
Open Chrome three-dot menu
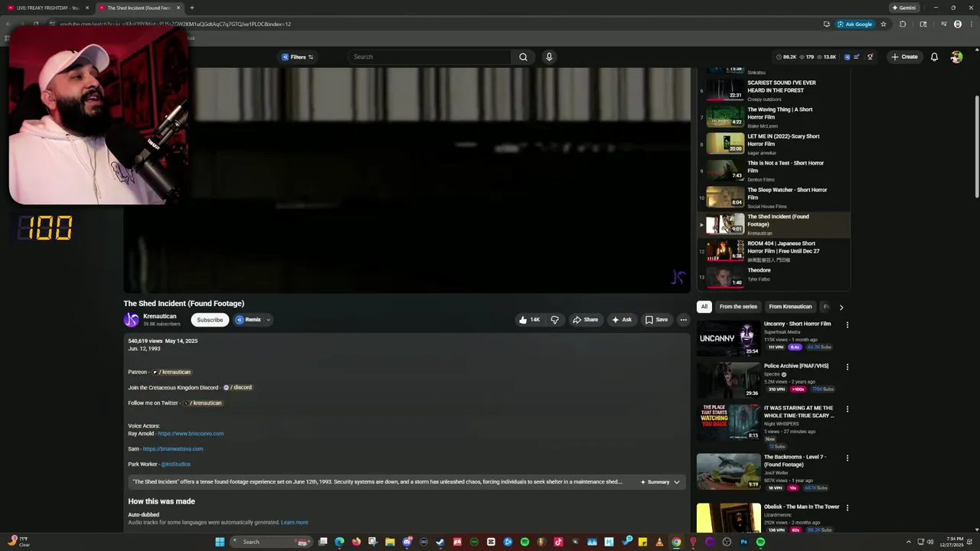coord(970,24)
